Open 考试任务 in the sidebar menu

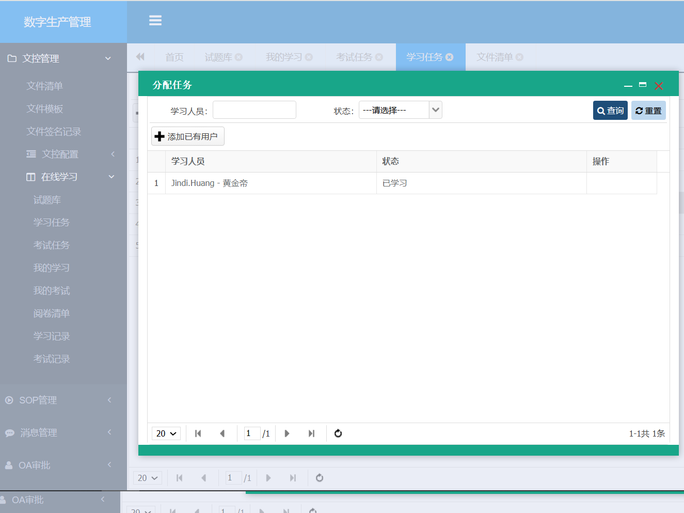pos(51,245)
